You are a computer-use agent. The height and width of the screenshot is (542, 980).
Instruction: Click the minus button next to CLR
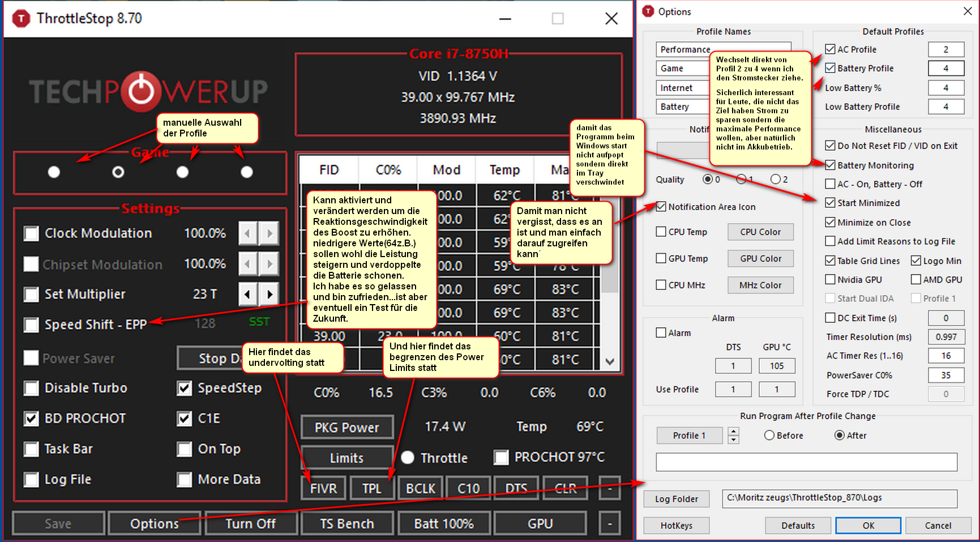pyautogui.click(x=609, y=488)
